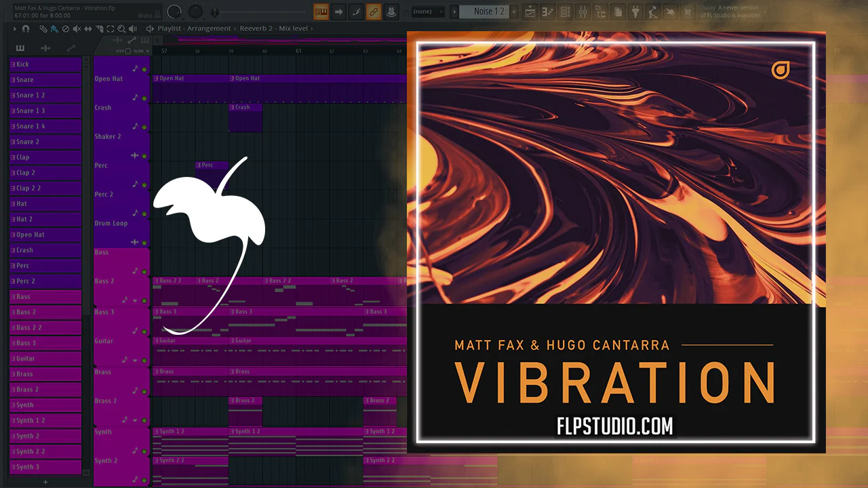Toggle typing keyboard to piano button
The width and height of the screenshot is (868, 488).
321,12
